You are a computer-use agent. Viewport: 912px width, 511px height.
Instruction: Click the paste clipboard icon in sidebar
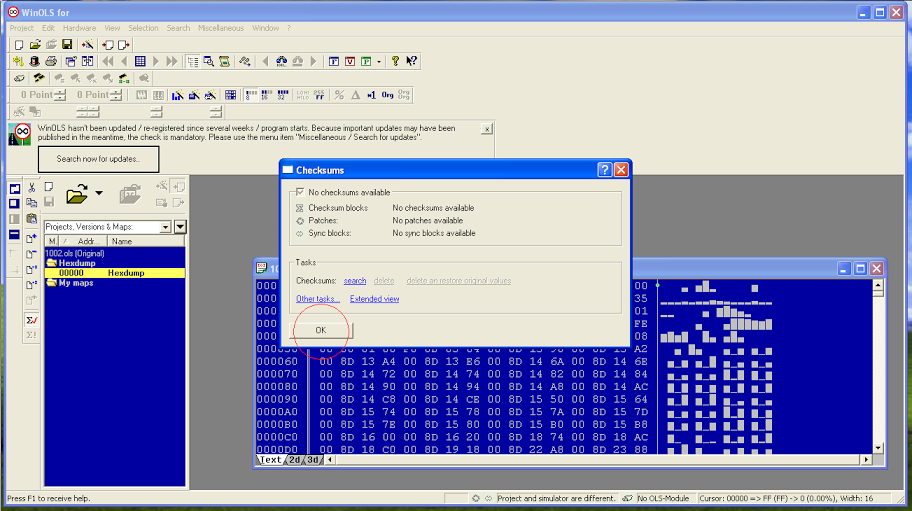pos(32,219)
